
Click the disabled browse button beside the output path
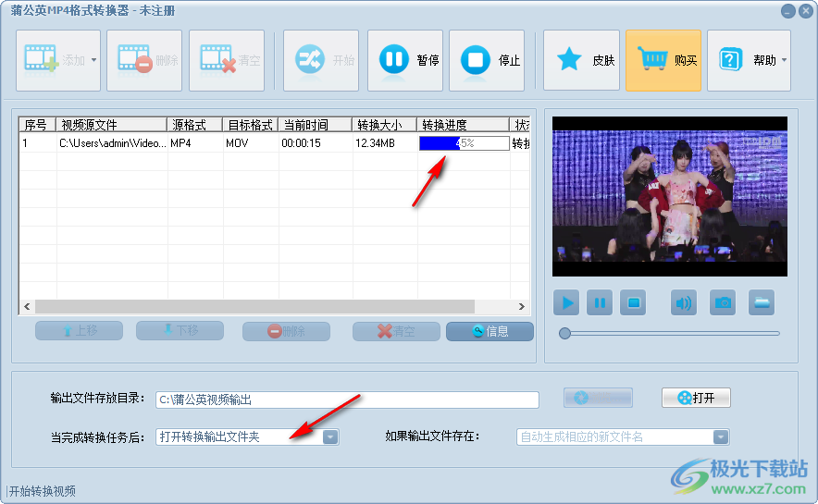pos(598,399)
